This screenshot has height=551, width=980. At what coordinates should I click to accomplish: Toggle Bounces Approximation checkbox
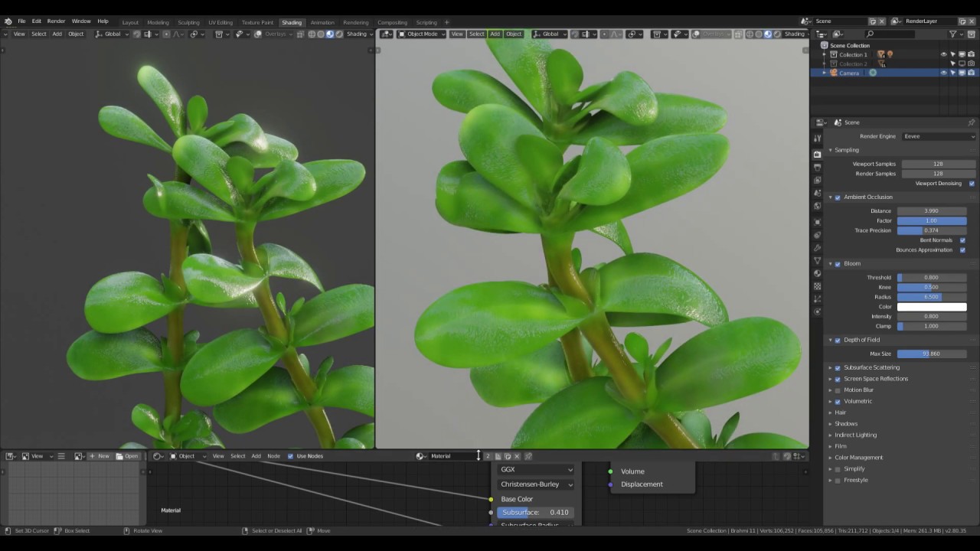tap(962, 250)
